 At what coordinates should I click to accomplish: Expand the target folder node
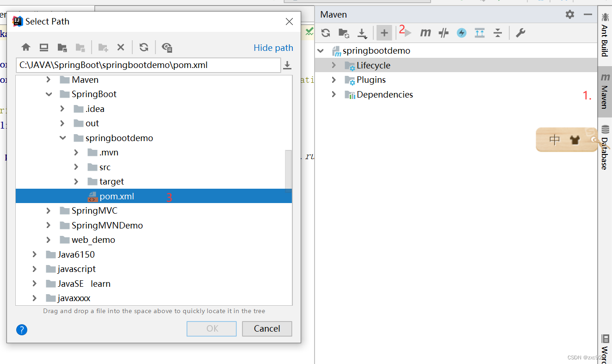click(76, 182)
